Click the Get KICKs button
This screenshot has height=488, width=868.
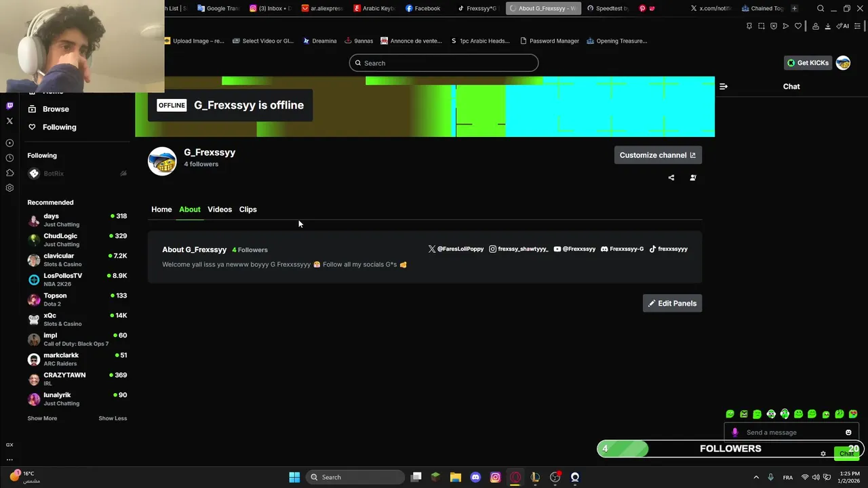coord(808,63)
